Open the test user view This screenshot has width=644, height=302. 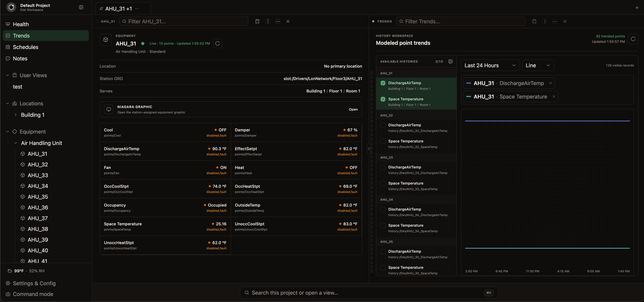(17, 87)
